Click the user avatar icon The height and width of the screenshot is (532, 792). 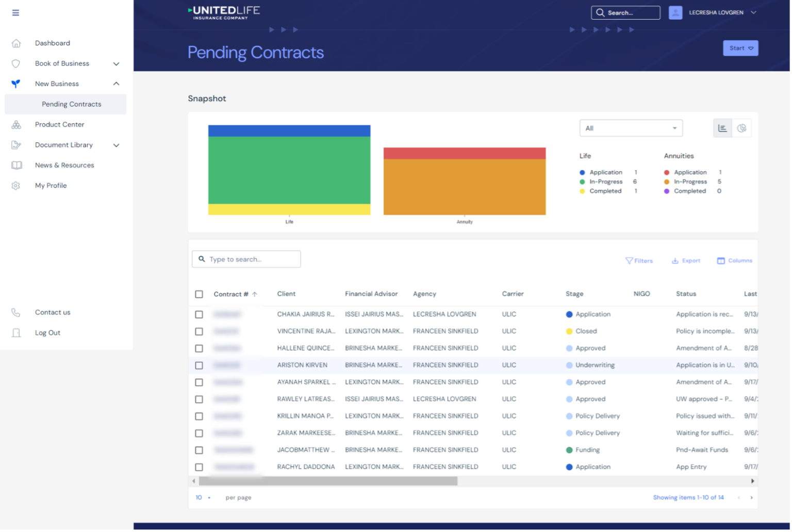click(x=675, y=13)
